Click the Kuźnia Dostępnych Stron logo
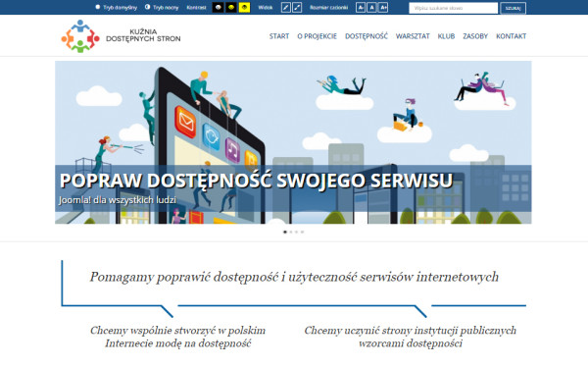 121,36
